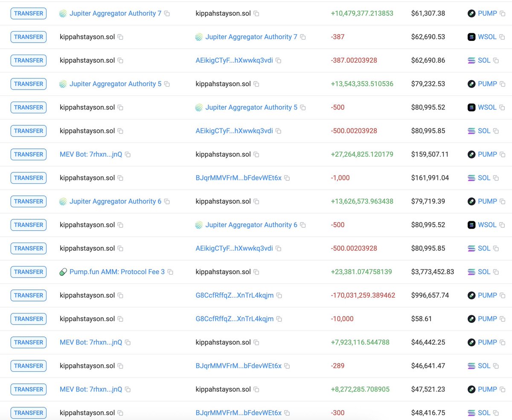This screenshot has height=420, width=512.
Task: Copy MEV Bot sender address in the $46,442.25 row
Action: pyautogui.click(x=128, y=342)
